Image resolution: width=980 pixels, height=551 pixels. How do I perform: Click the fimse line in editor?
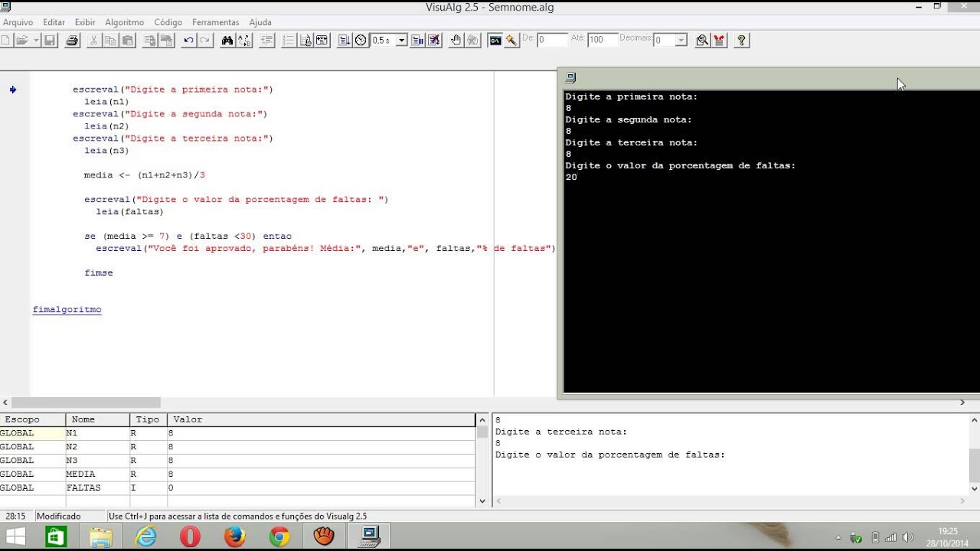click(99, 273)
